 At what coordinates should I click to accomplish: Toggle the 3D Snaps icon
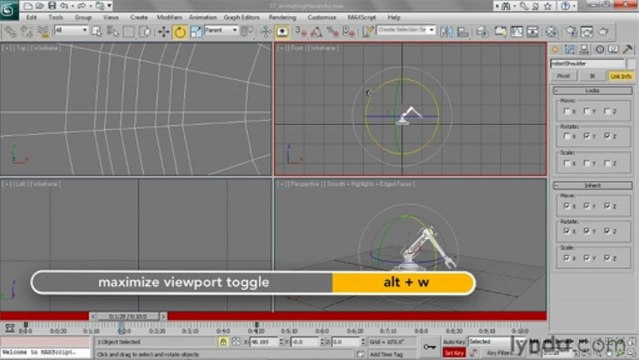click(x=301, y=31)
